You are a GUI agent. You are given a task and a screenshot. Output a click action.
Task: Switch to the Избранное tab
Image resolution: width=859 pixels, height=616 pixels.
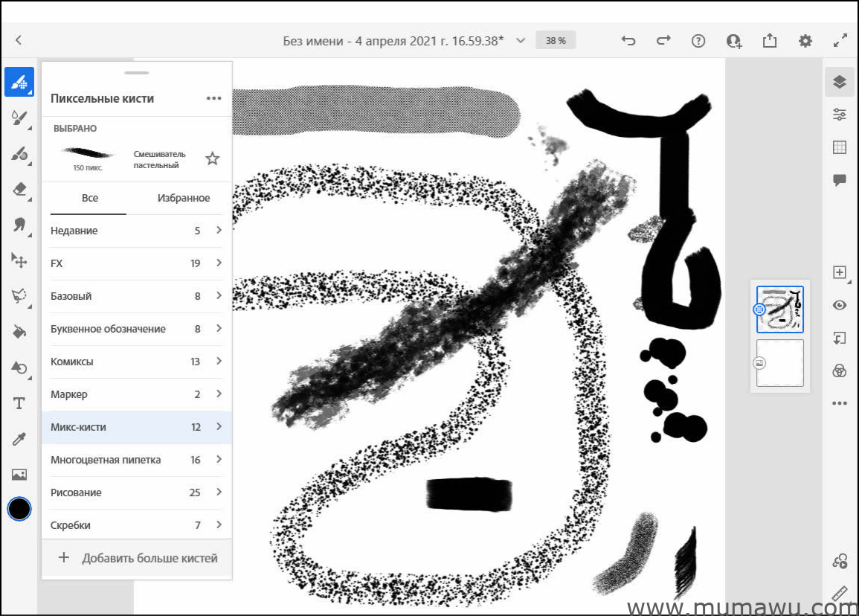pyautogui.click(x=184, y=198)
